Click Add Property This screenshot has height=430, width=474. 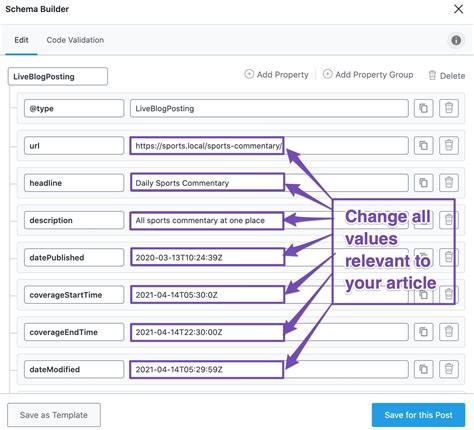[277, 75]
